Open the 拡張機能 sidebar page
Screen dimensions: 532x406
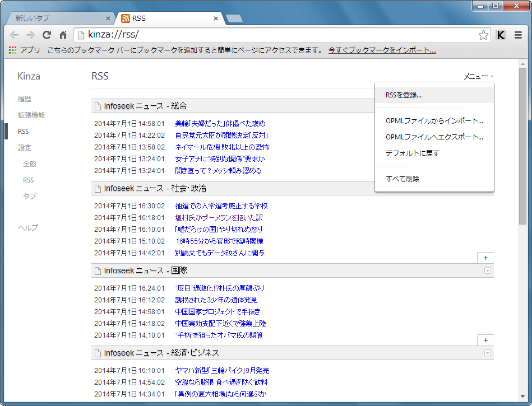point(31,115)
